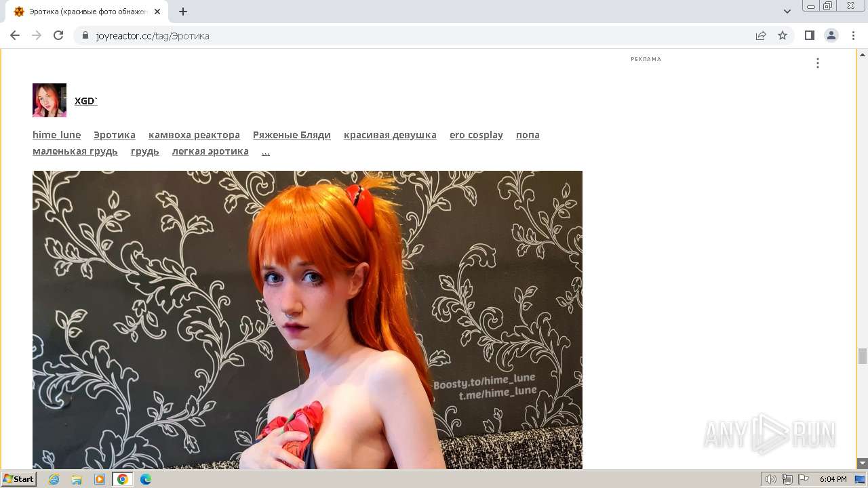Expand the tab search dropdown
Image resolution: width=868 pixels, height=488 pixels.
pos(787,12)
